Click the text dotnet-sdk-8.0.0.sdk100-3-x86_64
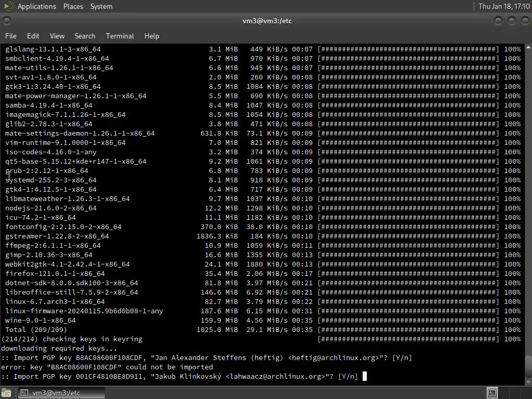The image size is (532, 399). tap(72, 283)
